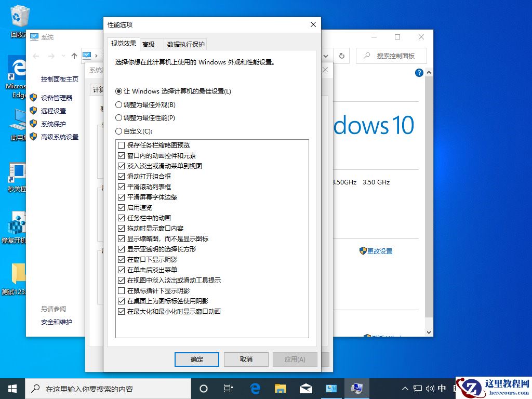Viewport: 532px width, 399px height.
Task: Click the network icon in the system tray
Action: (417, 388)
